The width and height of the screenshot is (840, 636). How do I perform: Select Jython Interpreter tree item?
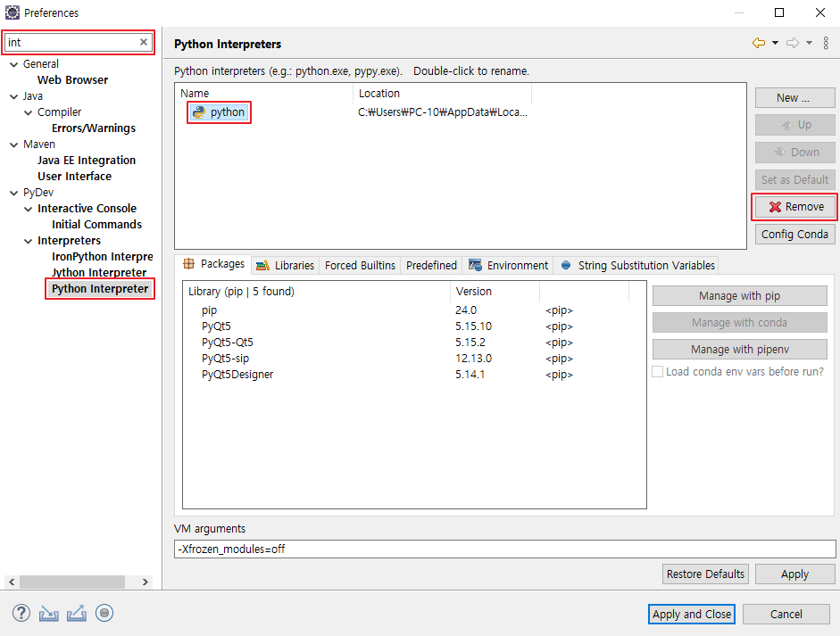tap(99, 272)
